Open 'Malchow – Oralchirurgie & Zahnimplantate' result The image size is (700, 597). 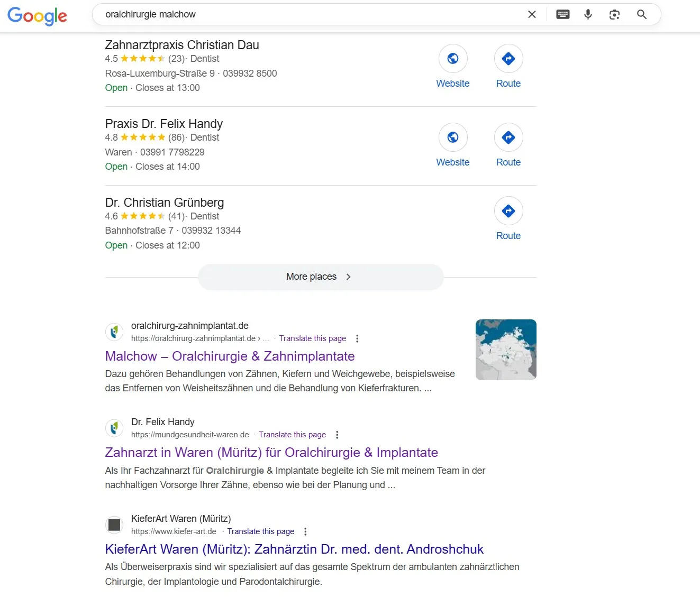coord(230,356)
